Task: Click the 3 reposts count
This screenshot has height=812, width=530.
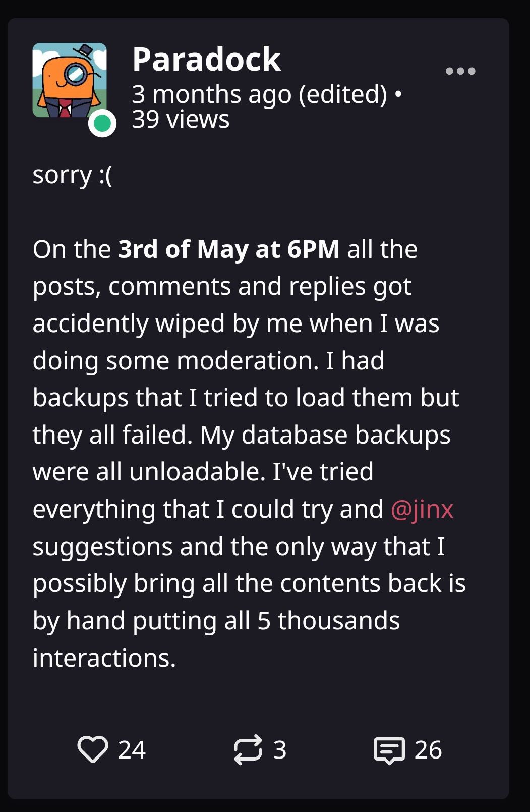Action: point(280,749)
